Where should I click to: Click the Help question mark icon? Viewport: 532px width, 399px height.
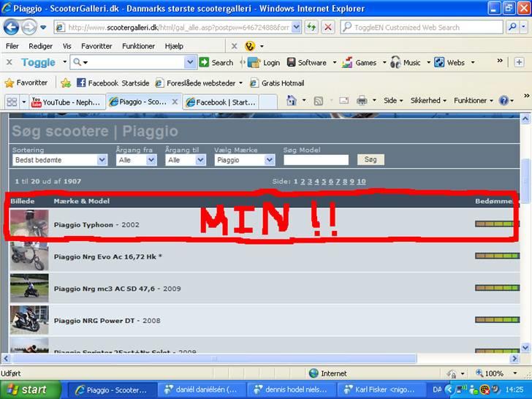(x=505, y=101)
